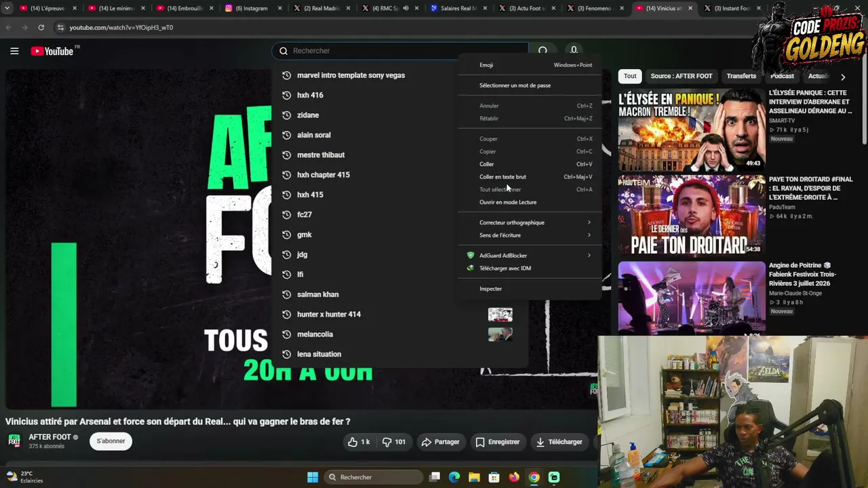The image size is (868, 488).
Task: Select Coller from the context menu
Action: [x=529, y=164]
